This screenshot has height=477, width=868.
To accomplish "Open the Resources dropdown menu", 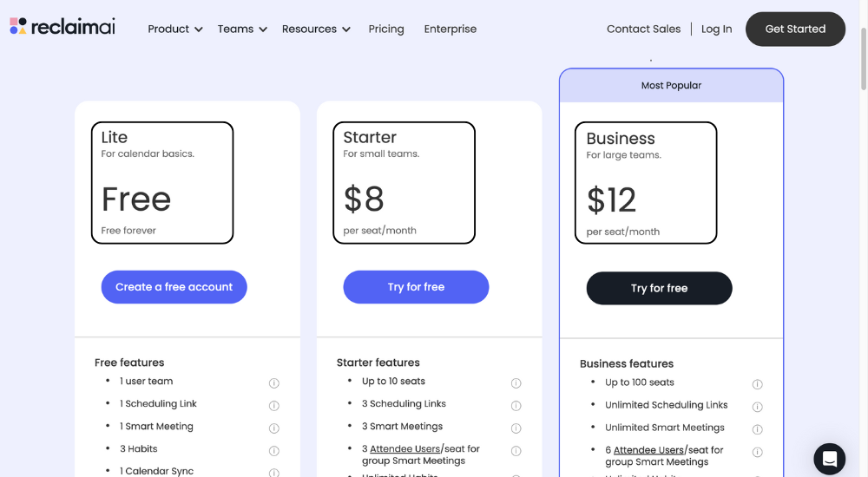I will pyautogui.click(x=316, y=29).
